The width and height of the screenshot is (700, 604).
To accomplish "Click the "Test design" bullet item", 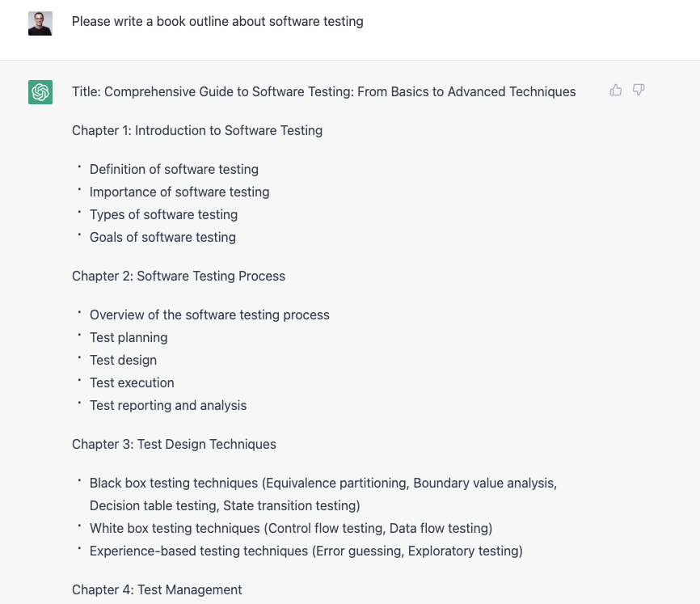I will (x=123, y=361).
